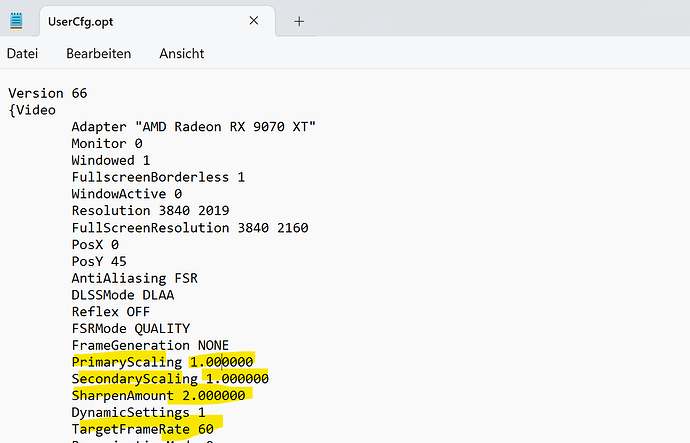Add a new tab with plus button
690x443 pixels.
tap(299, 21)
